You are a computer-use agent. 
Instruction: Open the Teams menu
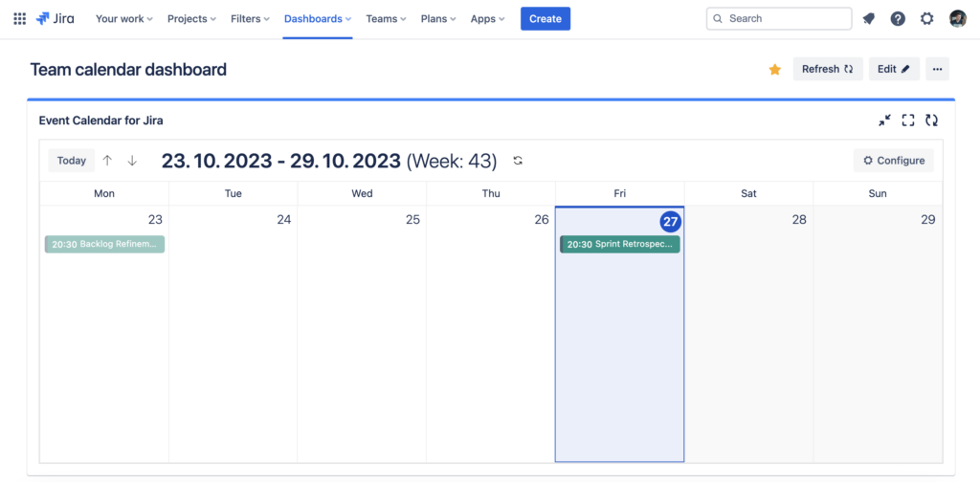(387, 19)
